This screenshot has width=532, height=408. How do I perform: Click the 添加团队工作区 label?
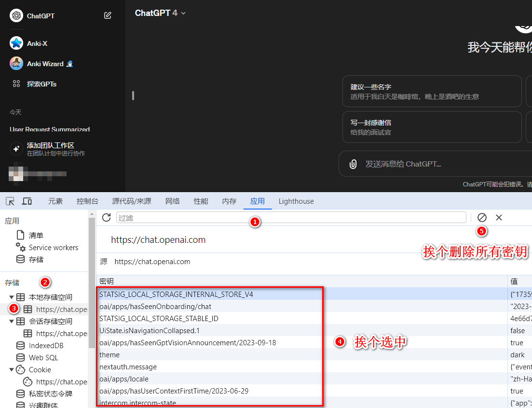(x=51, y=145)
